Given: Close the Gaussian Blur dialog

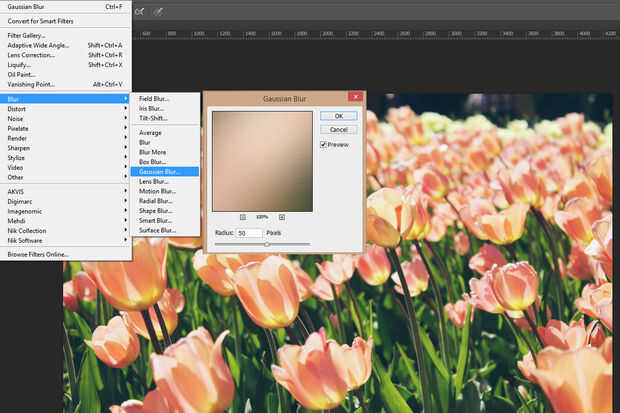Looking at the screenshot, I should (x=355, y=97).
